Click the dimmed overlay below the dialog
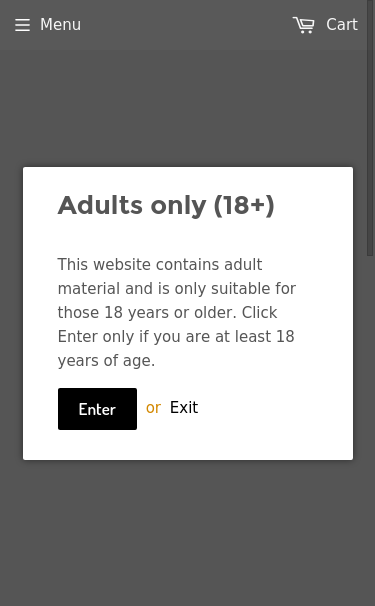Image resolution: width=375 pixels, height=606 pixels. [188, 533]
